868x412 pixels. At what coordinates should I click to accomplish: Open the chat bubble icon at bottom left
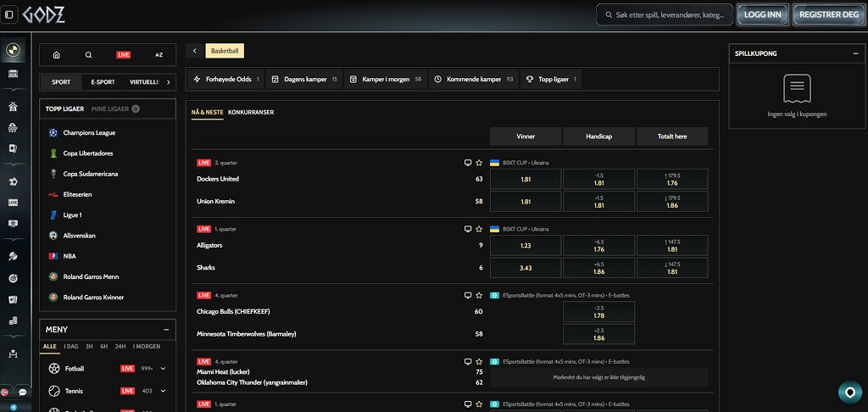23,392
